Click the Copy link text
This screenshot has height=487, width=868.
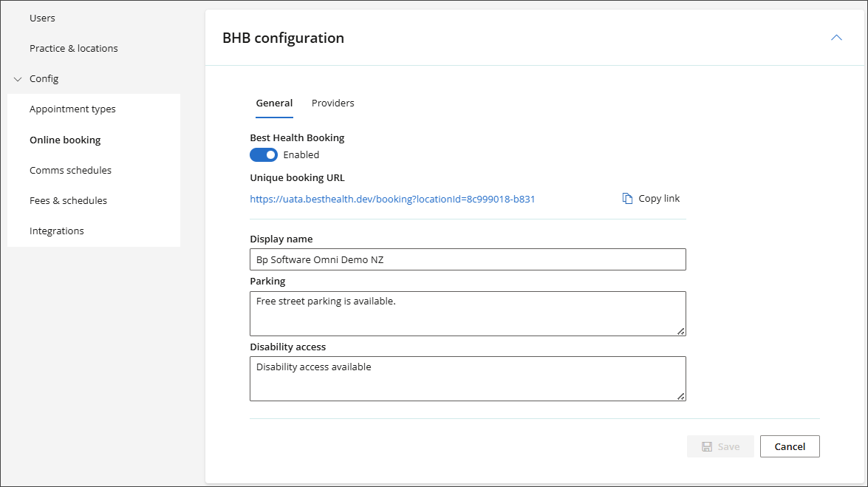659,199
